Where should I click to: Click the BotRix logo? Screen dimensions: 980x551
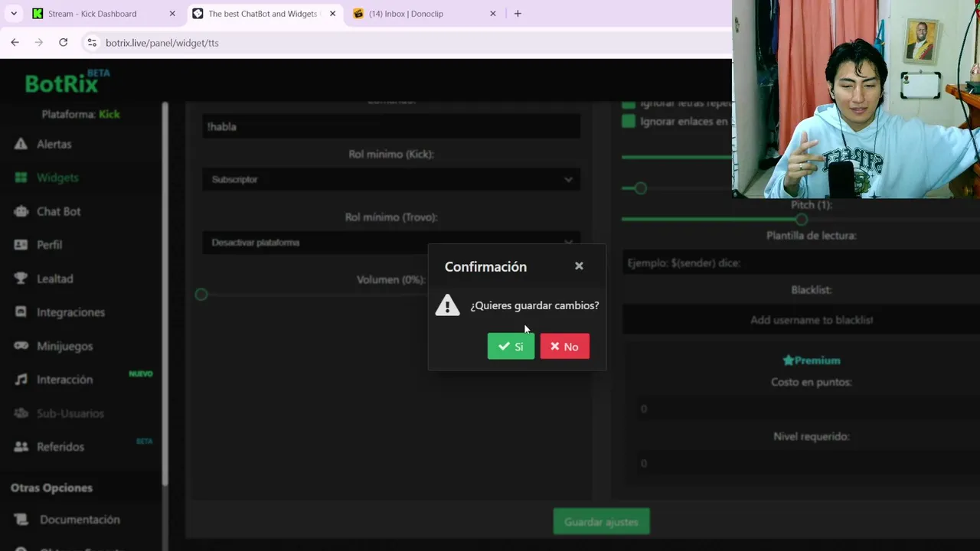tap(67, 81)
